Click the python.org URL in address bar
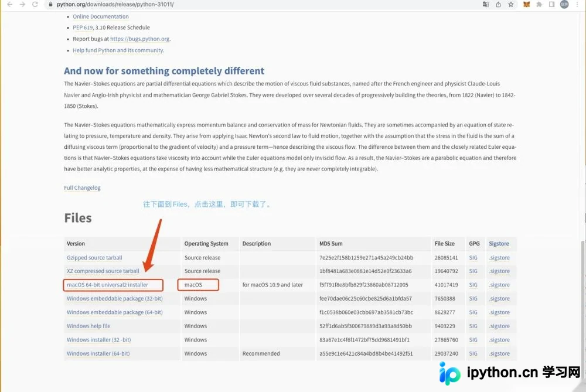The image size is (586, 392). coord(115,5)
